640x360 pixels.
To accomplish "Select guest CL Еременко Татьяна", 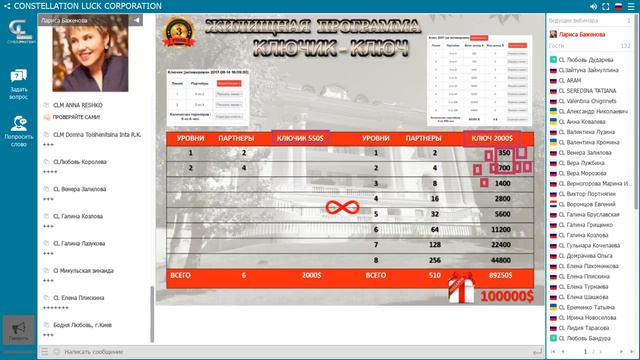I will (x=587, y=307).
